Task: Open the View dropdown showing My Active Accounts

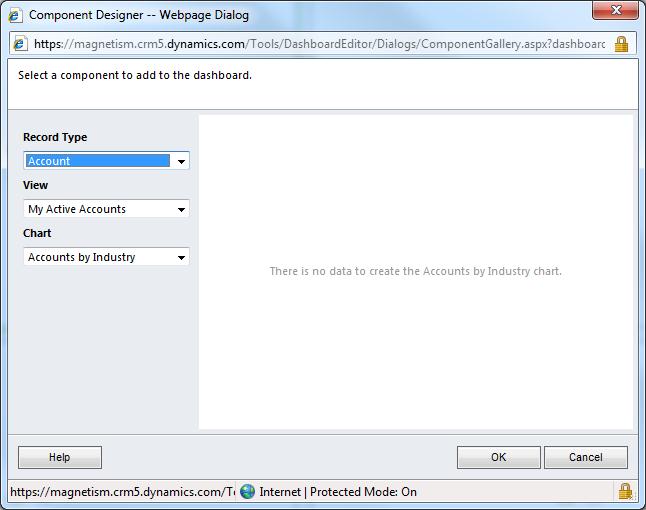Action: tap(106, 209)
